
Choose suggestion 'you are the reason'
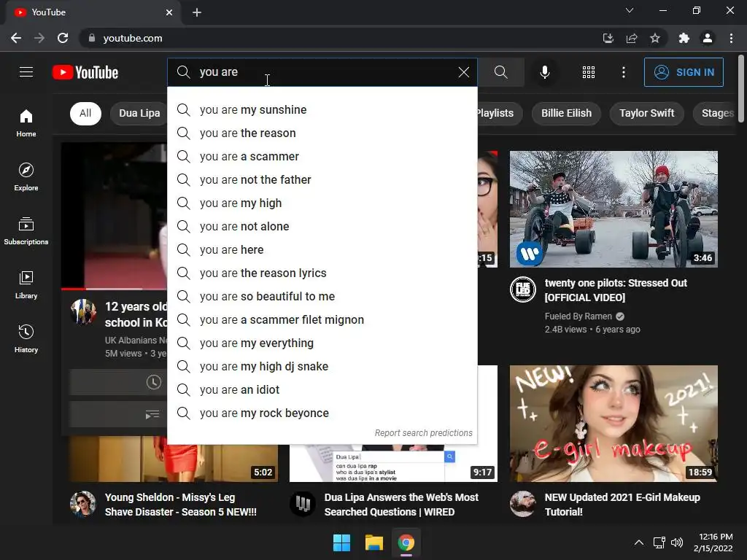pyautogui.click(x=322, y=133)
